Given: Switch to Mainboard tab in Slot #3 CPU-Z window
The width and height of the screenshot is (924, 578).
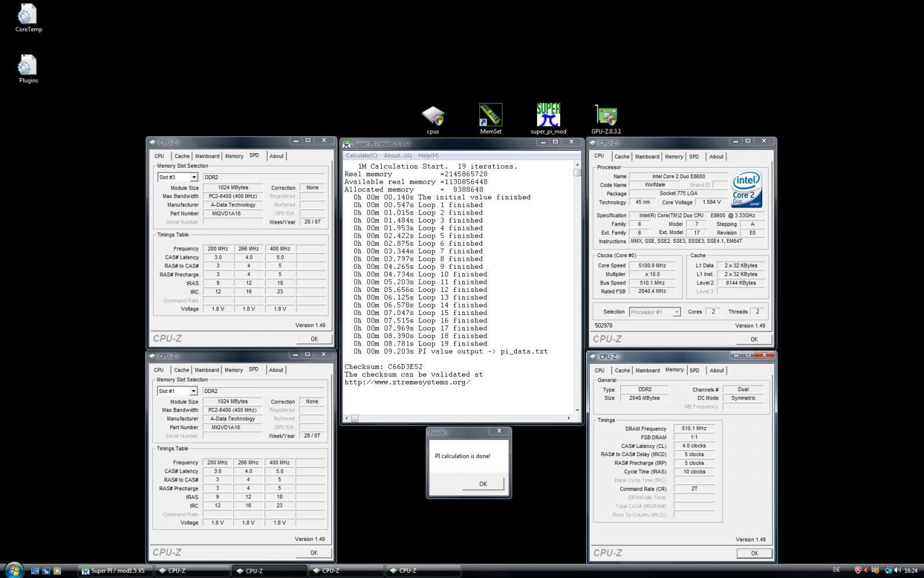Looking at the screenshot, I should point(207,156).
